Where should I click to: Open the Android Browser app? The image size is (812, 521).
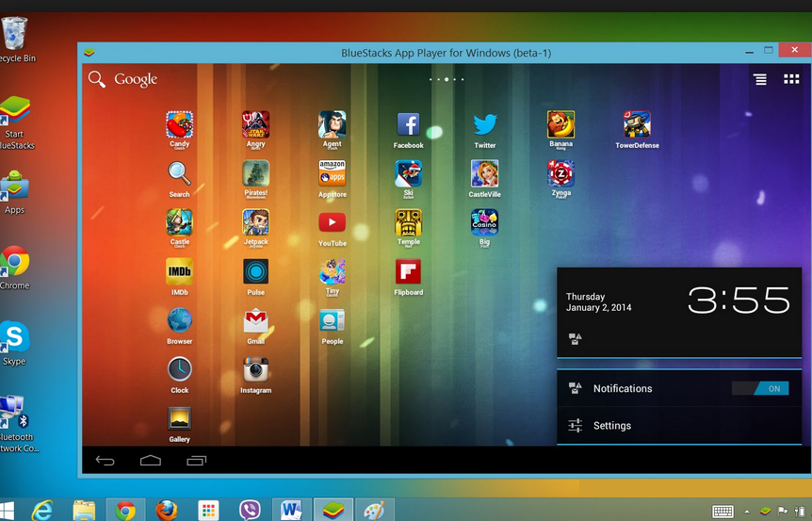coord(179,320)
